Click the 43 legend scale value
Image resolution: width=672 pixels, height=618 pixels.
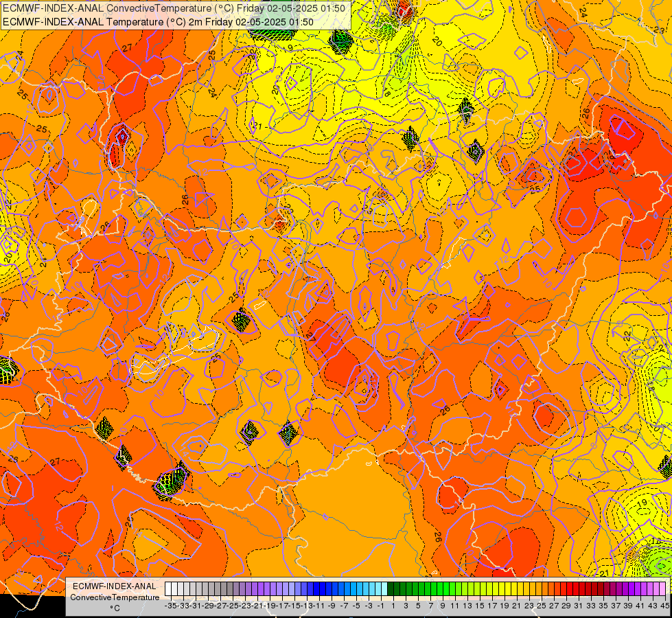click(653, 606)
